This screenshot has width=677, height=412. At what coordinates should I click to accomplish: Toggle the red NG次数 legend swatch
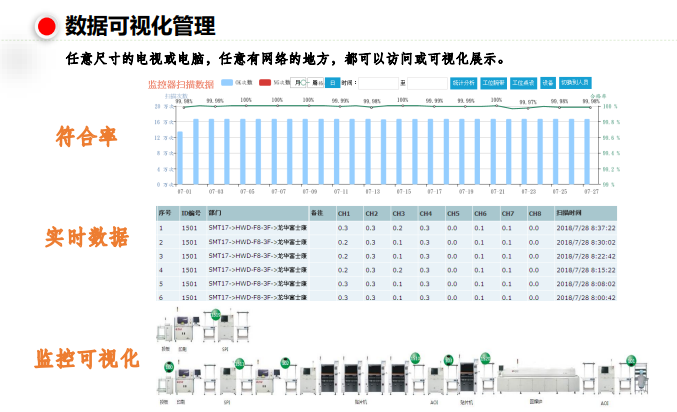[265, 83]
